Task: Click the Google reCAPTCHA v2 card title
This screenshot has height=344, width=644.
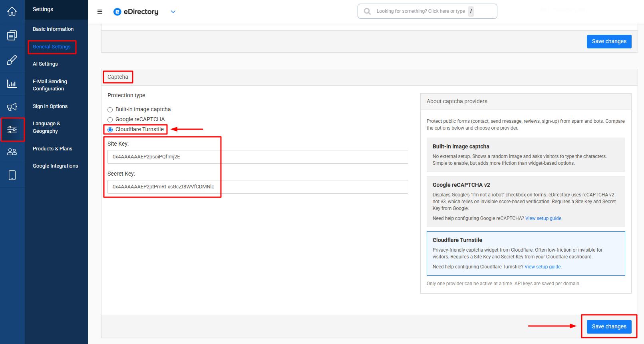Action: pos(461,185)
